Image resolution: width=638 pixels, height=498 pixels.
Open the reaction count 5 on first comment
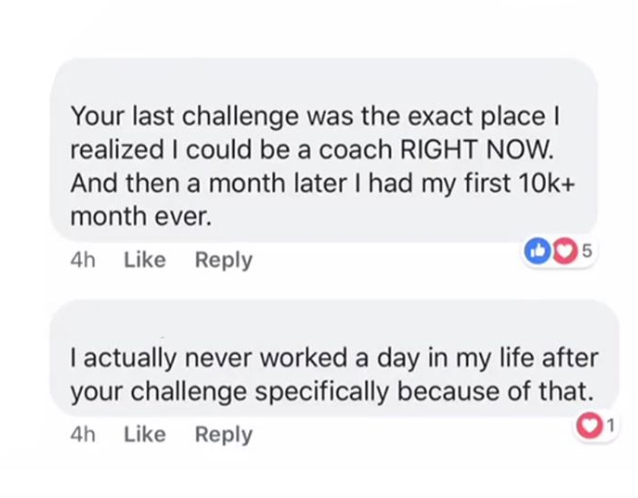(x=586, y=251)
